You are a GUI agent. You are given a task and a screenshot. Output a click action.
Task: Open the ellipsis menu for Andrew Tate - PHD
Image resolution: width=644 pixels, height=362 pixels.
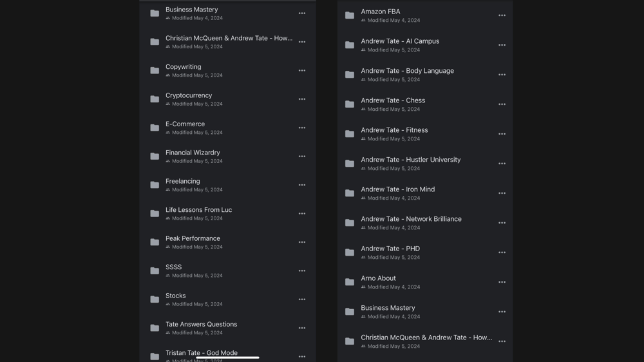[502, 252]
